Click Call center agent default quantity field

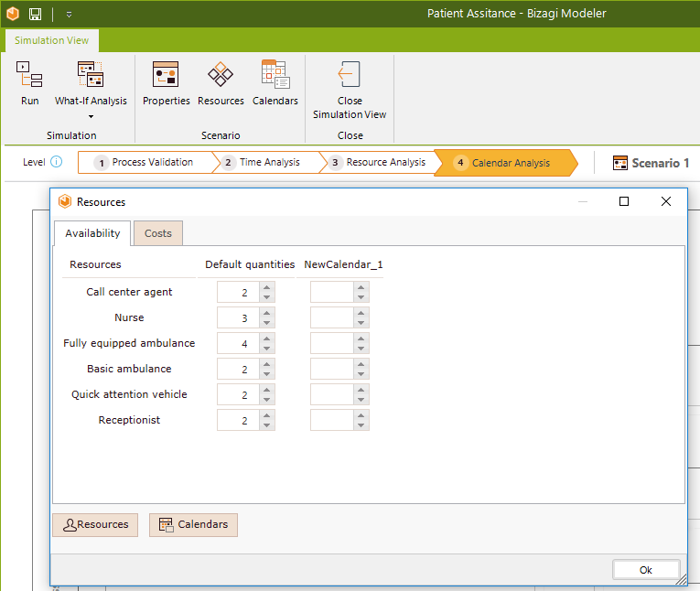(238, 293)
